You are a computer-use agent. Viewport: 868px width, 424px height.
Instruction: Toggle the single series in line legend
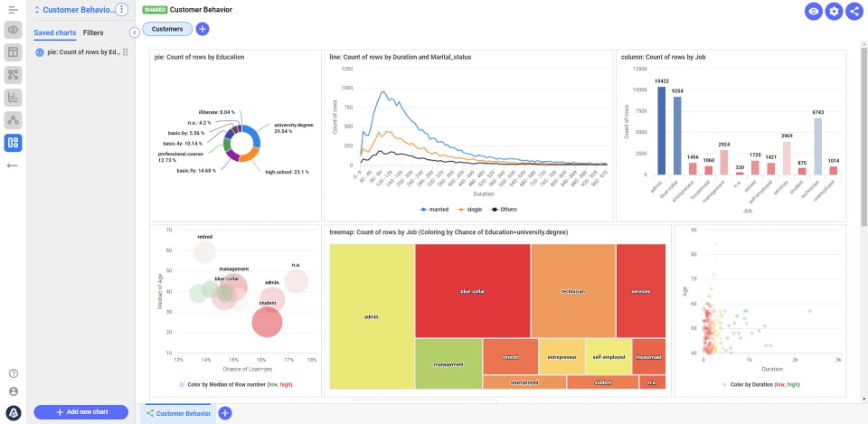tap(468, 209)
